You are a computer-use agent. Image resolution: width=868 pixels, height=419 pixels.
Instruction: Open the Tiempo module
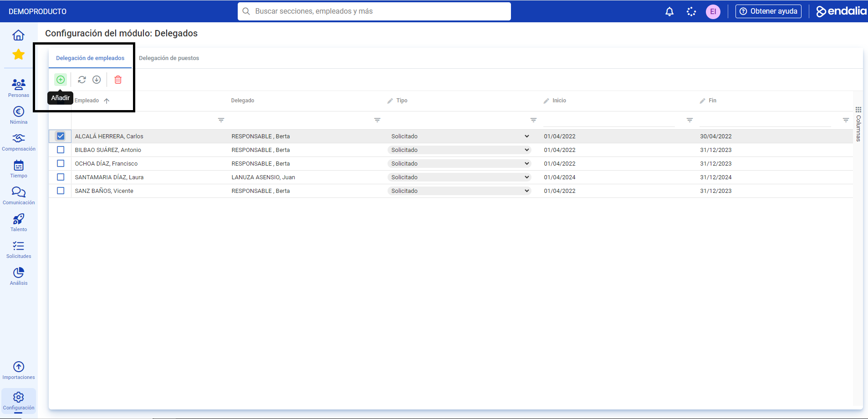pyautogui.click(x=19, y=169)
